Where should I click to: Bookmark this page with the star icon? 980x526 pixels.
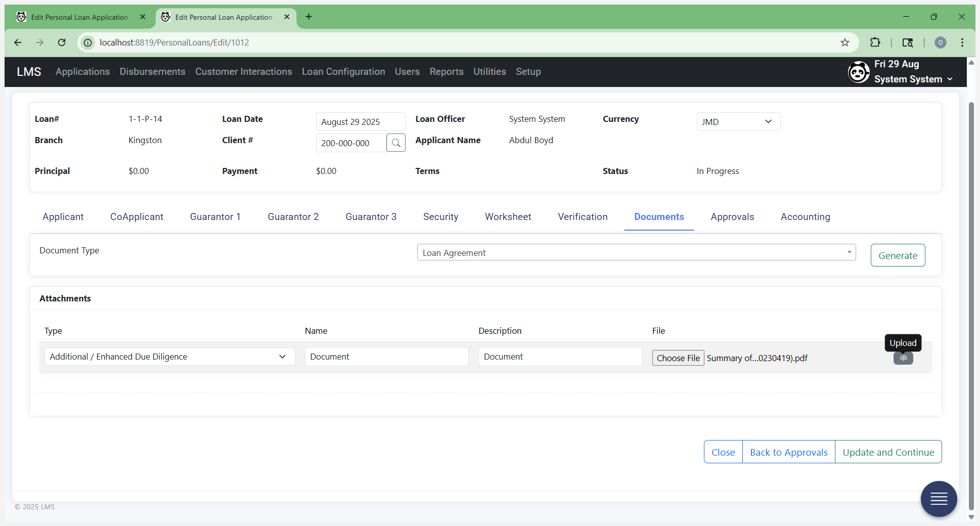(x=845, y=42)
